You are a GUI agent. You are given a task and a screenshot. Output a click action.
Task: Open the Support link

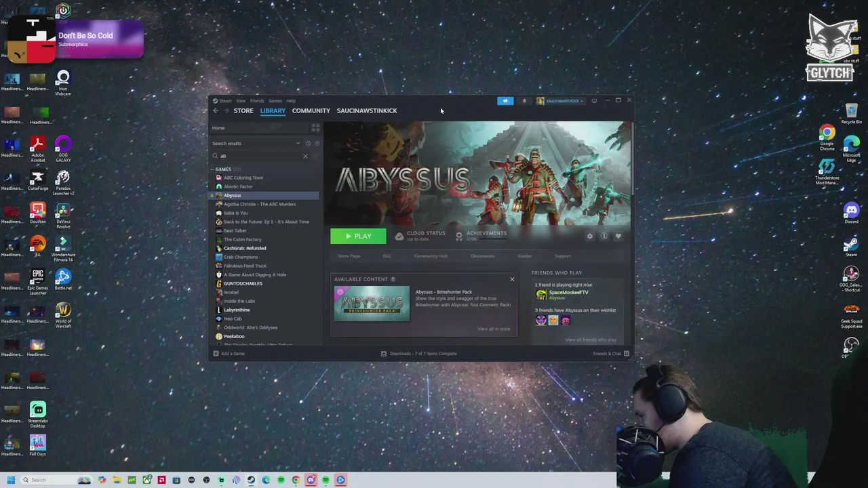[x=562, y=256]
